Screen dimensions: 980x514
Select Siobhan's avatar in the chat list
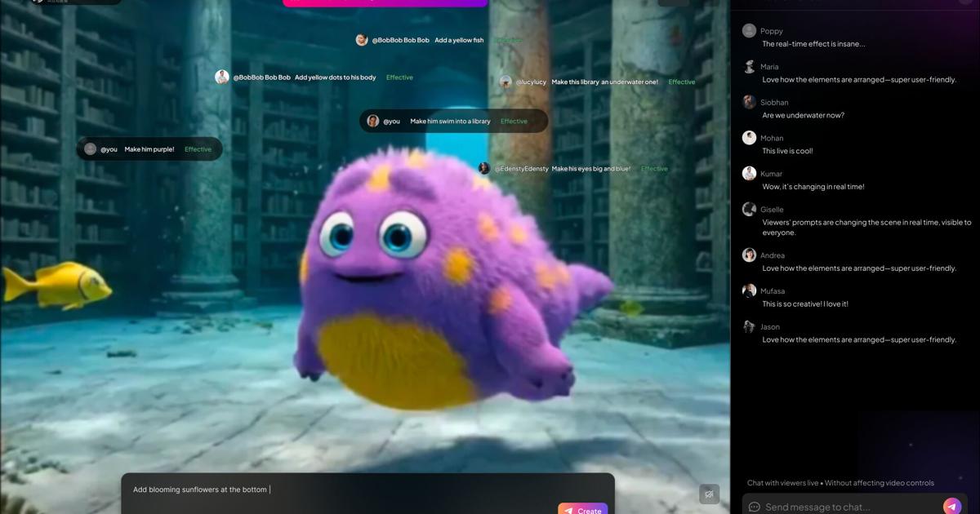(x=749, y=102)
